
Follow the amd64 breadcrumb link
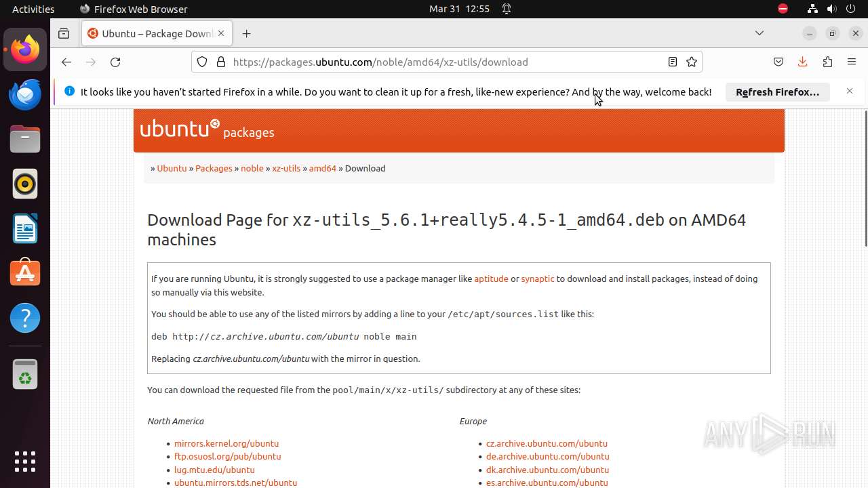(x=322, y=168)
